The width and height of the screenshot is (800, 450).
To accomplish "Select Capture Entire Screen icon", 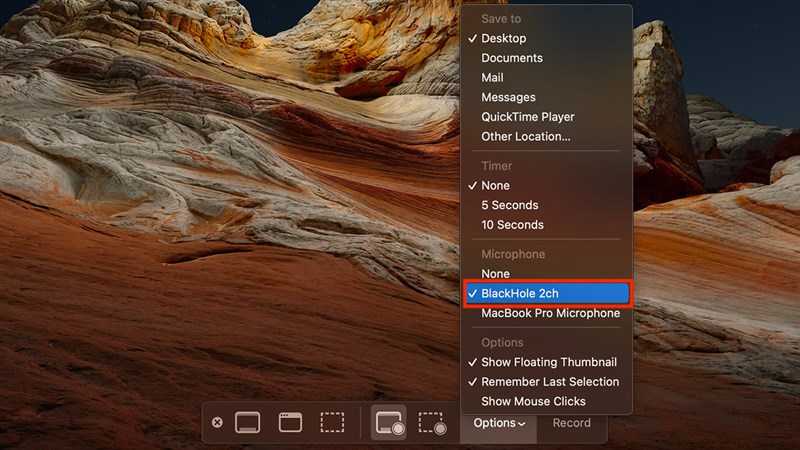I will (x=247, y=422).
